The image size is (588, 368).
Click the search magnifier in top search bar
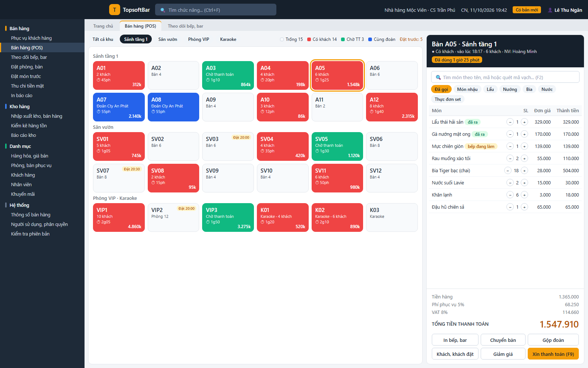(x=163, y=10)
